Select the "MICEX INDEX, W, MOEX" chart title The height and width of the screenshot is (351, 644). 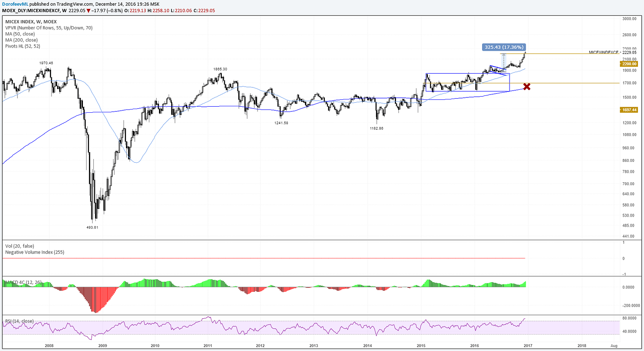(x=31, y=22)
